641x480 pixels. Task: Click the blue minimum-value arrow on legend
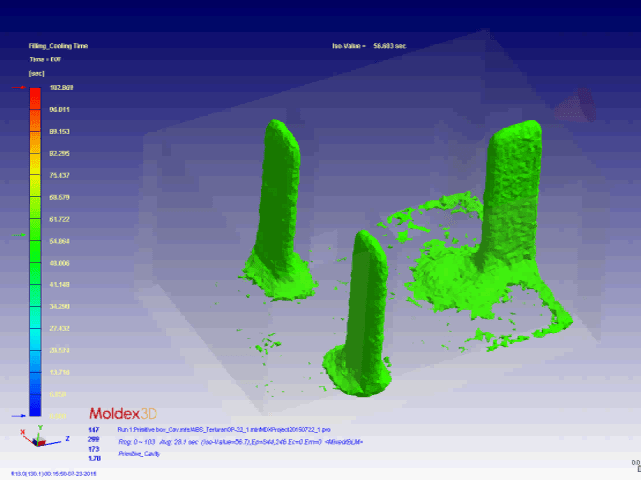[19, 416]
